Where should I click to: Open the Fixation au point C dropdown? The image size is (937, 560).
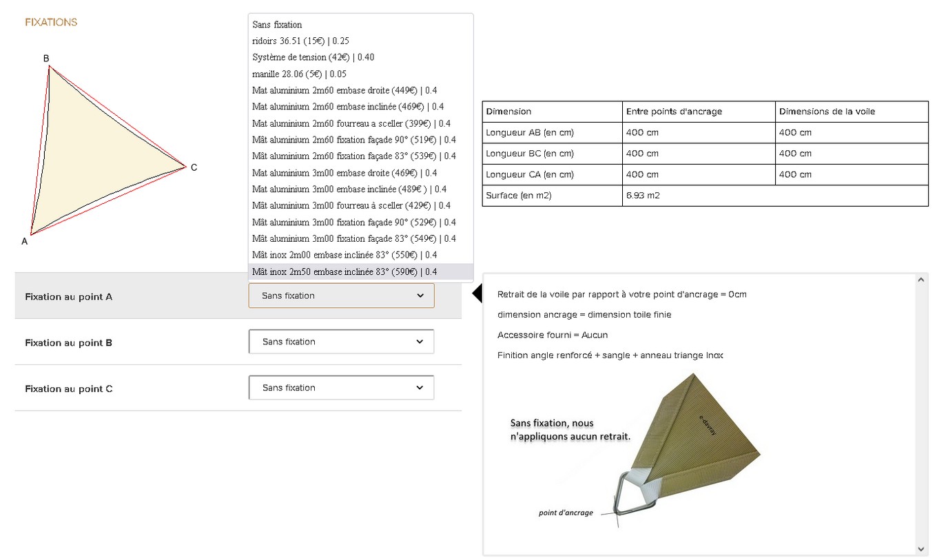click(341, 388)
